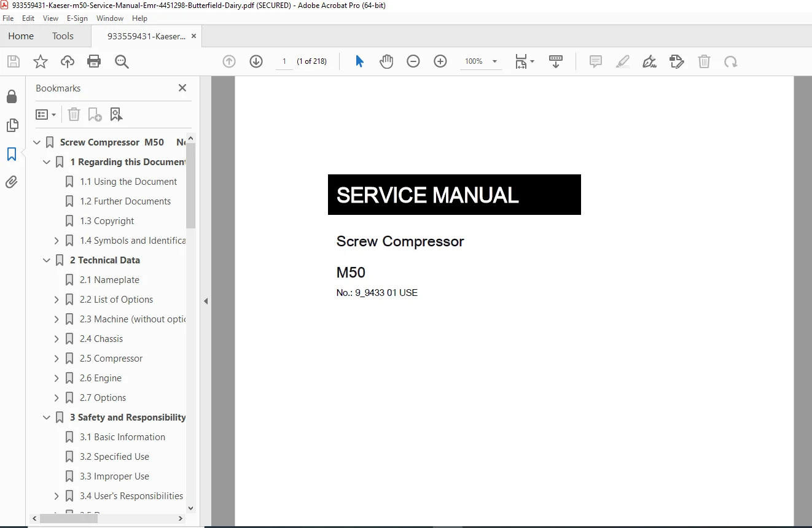Go to previous page arrow
This screenshot has width=812, height=528.
coord(229,61)
